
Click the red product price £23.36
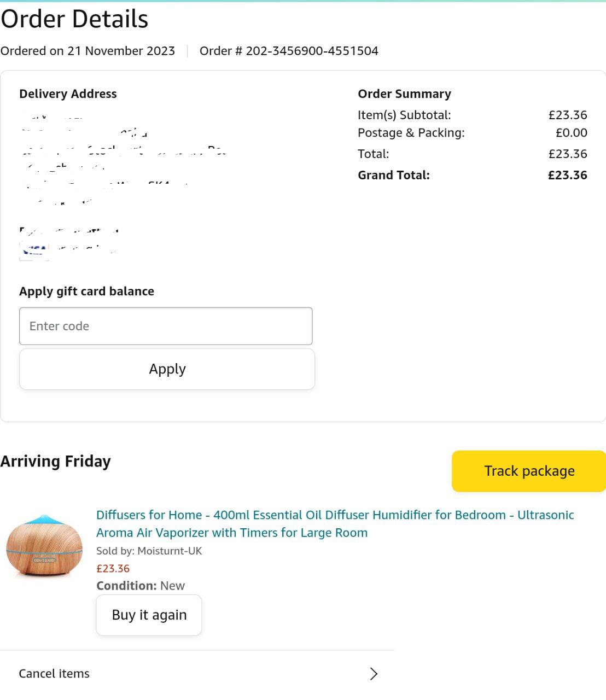click(113, 568)
